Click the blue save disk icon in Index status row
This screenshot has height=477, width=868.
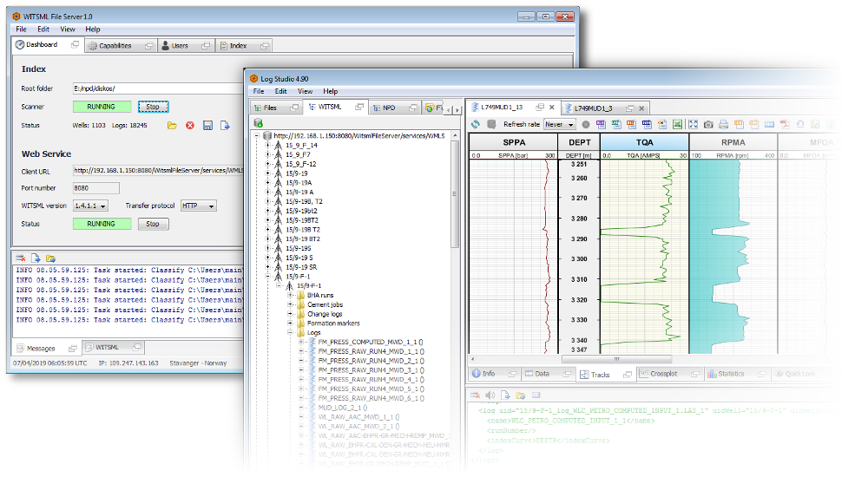pyautogui.click(x=207, y=126)
